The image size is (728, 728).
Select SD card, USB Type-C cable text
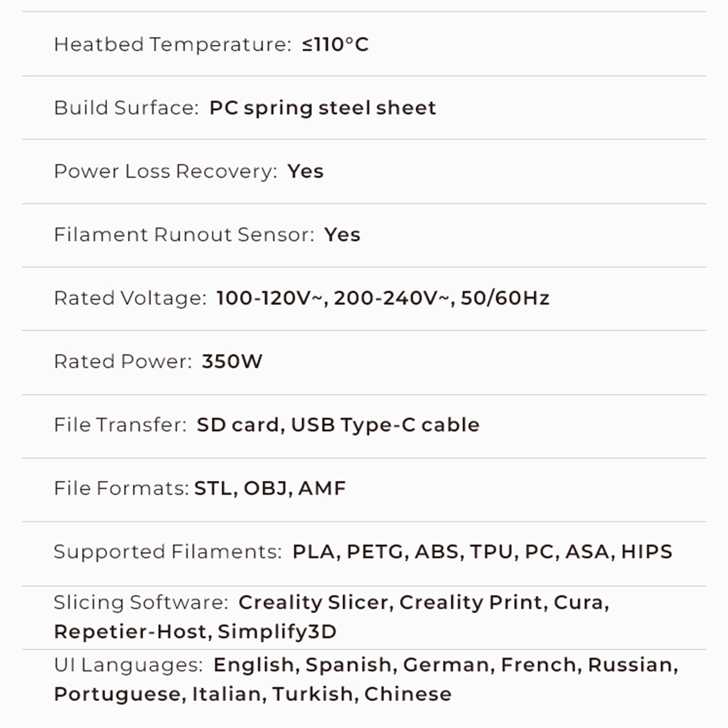coord(338,425)
